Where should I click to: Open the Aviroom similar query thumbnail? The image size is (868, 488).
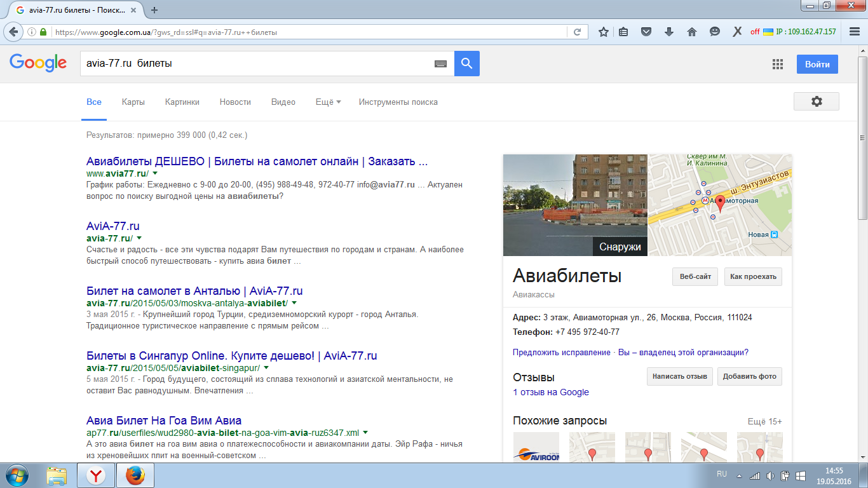coord(536,447)
